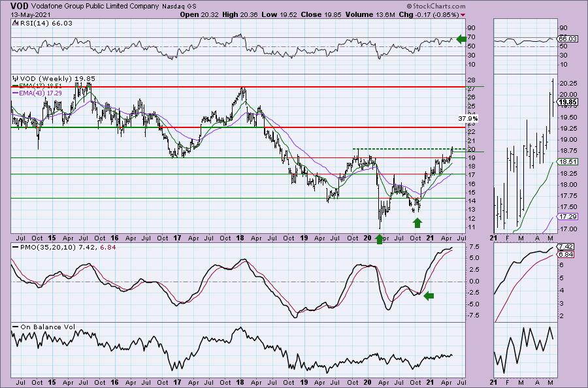Click the red down-triangle change indicator
588x388 pixels.
click(463, 15)
